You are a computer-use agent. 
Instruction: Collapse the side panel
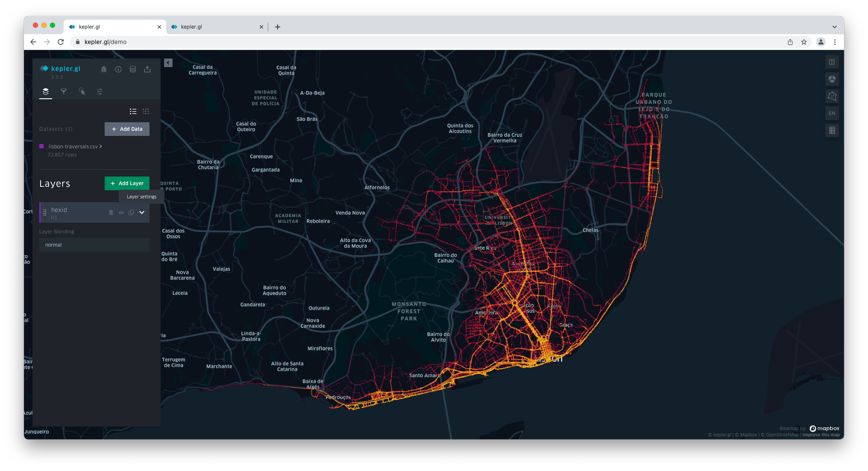168,63
